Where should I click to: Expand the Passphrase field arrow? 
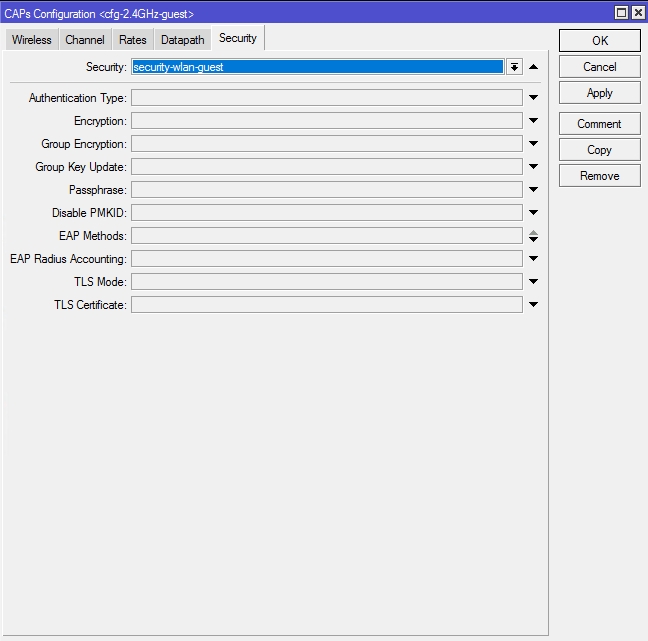[x=534, y=189]
